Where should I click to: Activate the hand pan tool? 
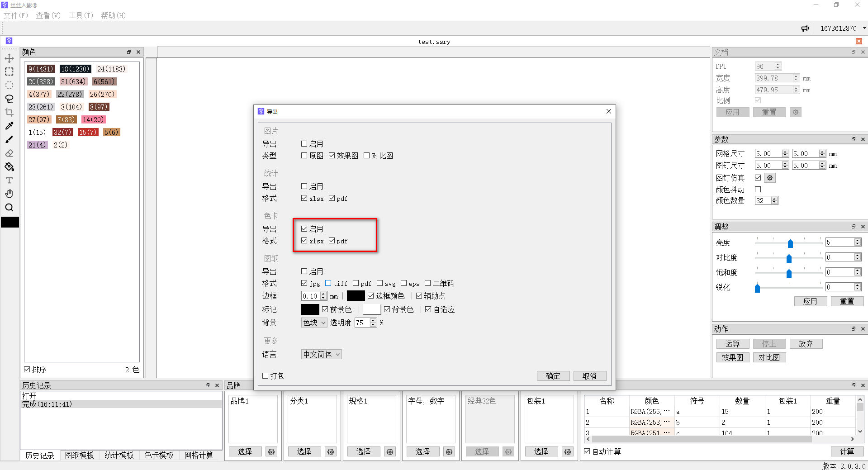pos(9,194)
